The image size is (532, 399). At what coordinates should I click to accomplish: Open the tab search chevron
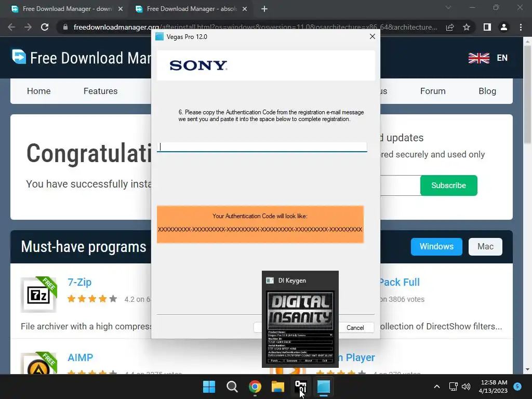(x=448, y=7)
